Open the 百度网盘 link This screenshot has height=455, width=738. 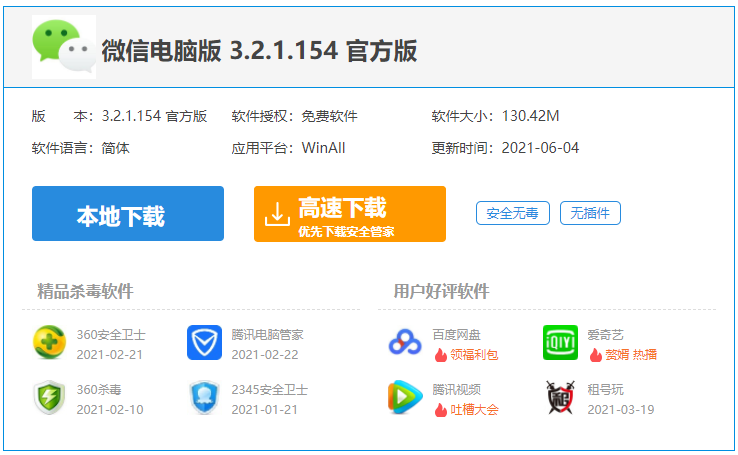(456, 335)
